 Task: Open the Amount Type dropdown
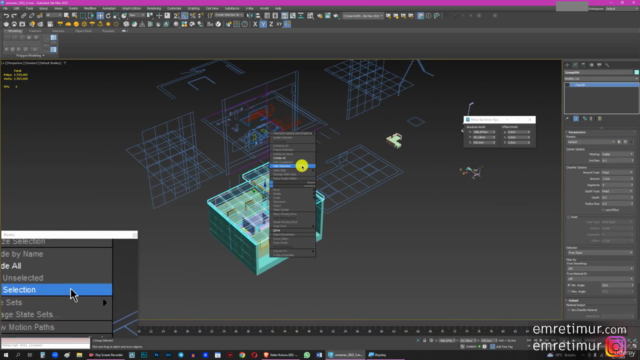[x=618, y=173]
